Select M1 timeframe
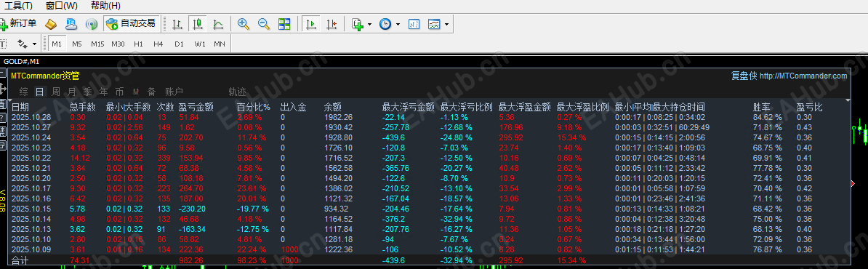The image size is (868, 269). pyautogui.click(x=57, y=43)
